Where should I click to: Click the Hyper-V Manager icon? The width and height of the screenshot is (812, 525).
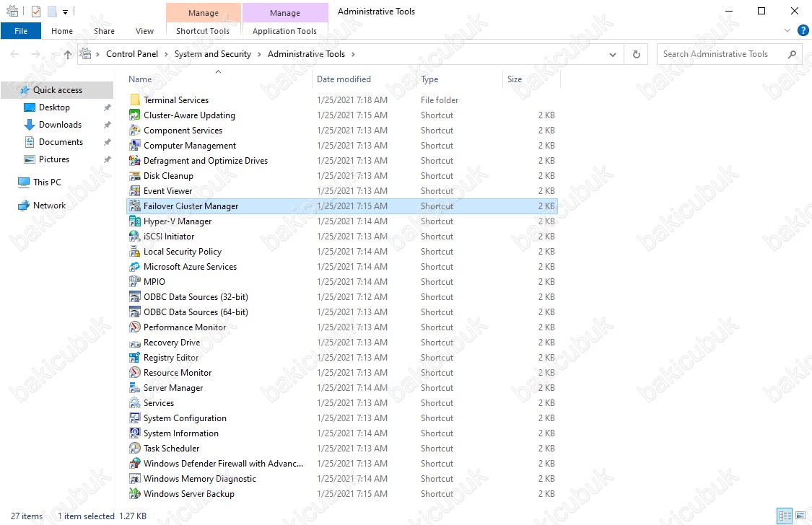tap(135, 221)
